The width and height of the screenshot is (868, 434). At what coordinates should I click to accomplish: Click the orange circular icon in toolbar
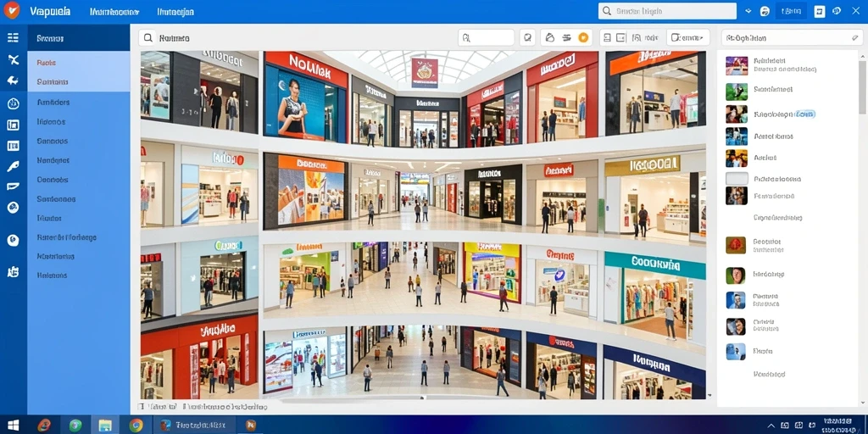coord(583,37)
